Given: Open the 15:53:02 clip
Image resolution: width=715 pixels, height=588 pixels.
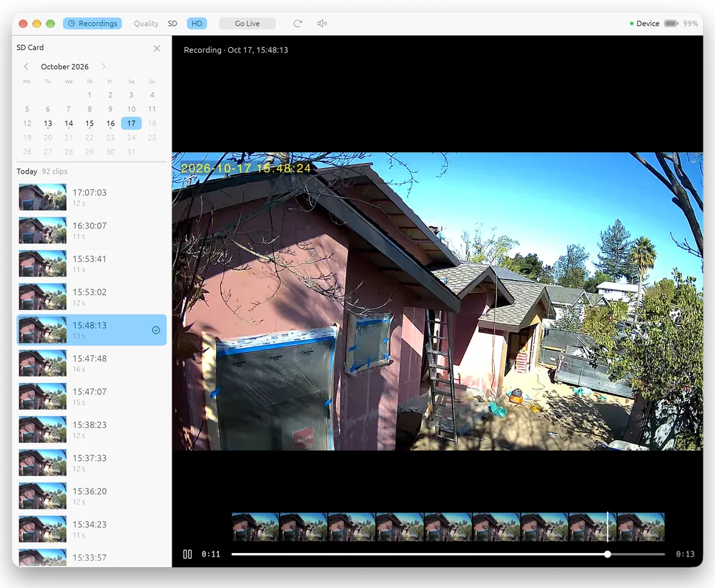Looking at the screenshot, I should (x=92, y=297).
